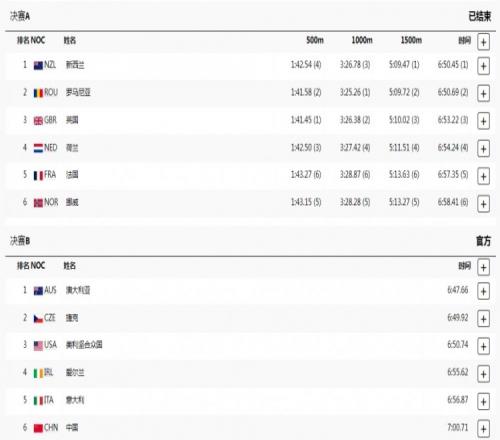Click plus icon for FRA row
Viewport: 500px width, 440px height.
point(483,176)
